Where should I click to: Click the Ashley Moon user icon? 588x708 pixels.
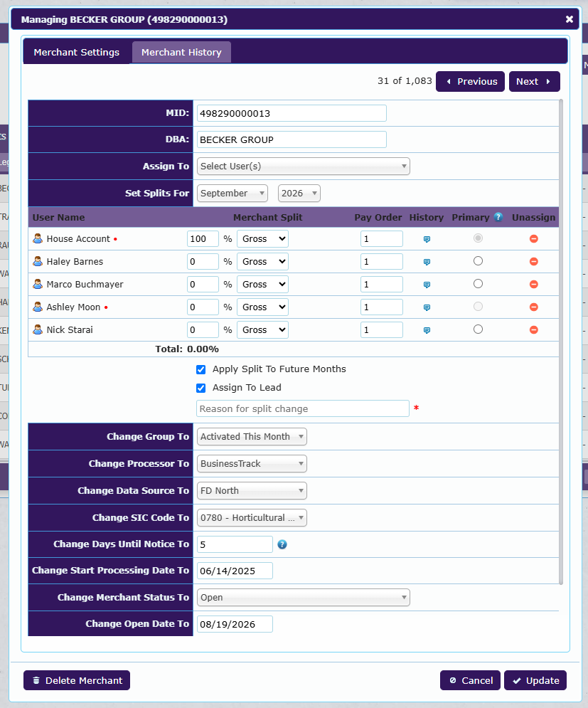(x=38, y=307)
